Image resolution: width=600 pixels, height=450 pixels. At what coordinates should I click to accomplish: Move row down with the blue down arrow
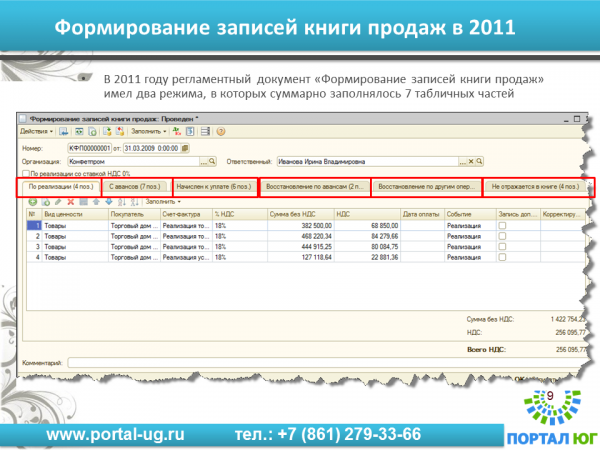(x=109, y=202)
